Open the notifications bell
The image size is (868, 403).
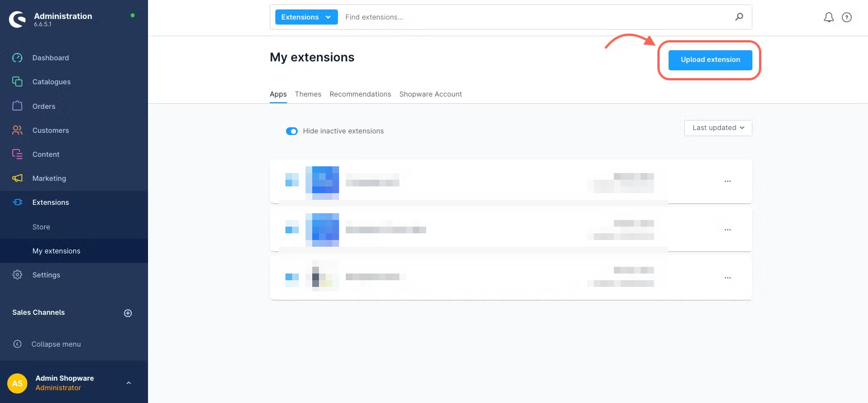point(829,17)
